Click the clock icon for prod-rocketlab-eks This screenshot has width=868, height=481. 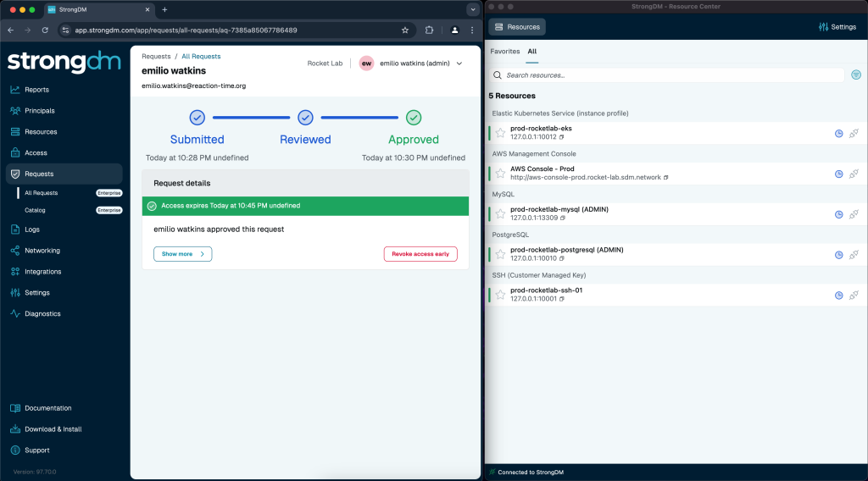click(x=838, y=133)
